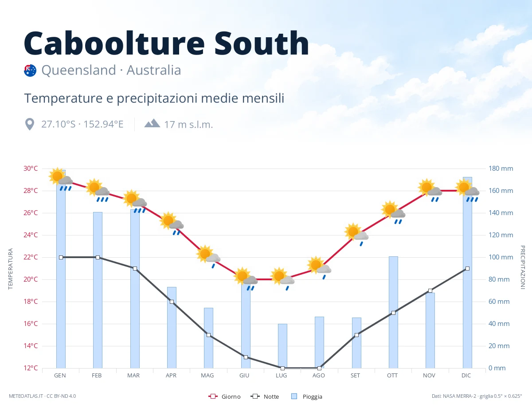The width and height of the screenshot is (532, 408).
Task: Click the September rainfall bar
Action: 356,343
